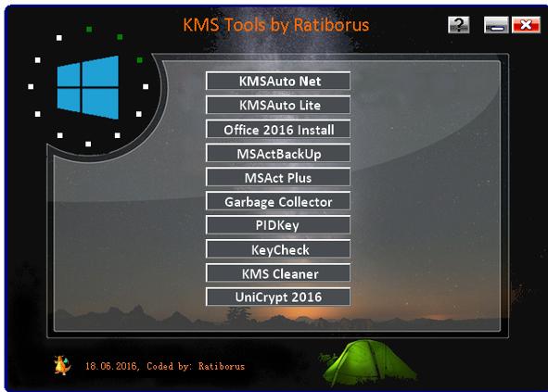Open KMSAuto Lite
The image size is (548, 392).
(278, 105)
